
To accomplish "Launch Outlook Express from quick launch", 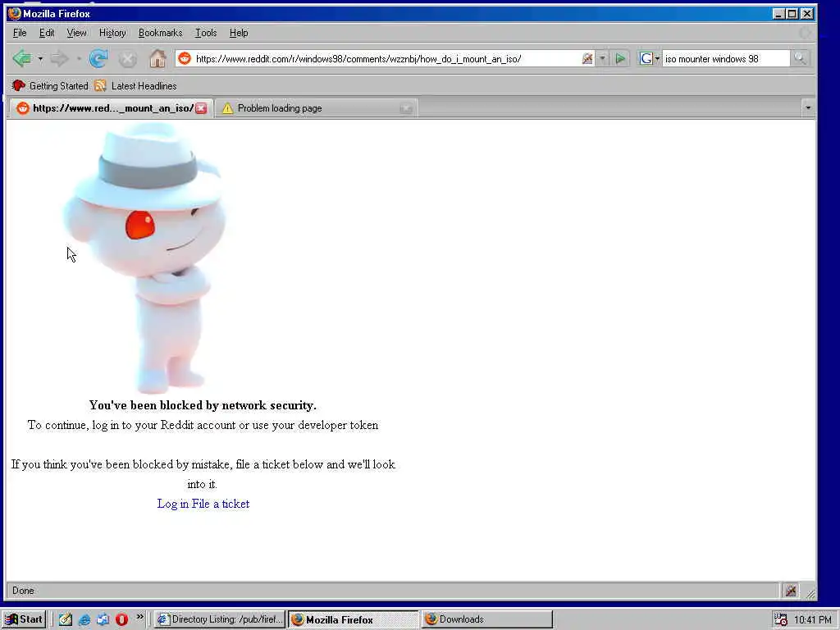I will coord(103,619).
